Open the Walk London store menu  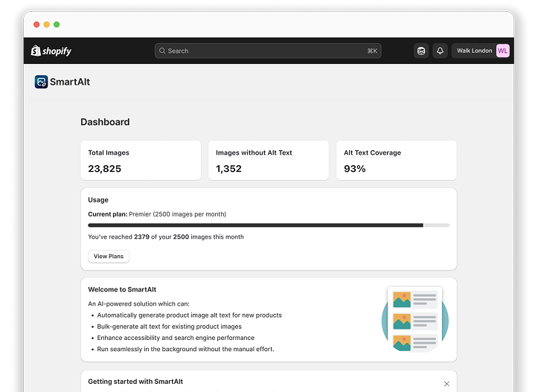click(x=481, y=51)
